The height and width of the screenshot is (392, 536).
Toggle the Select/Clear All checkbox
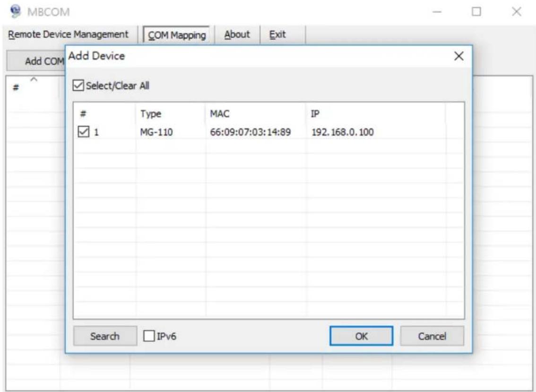(78, 86)
